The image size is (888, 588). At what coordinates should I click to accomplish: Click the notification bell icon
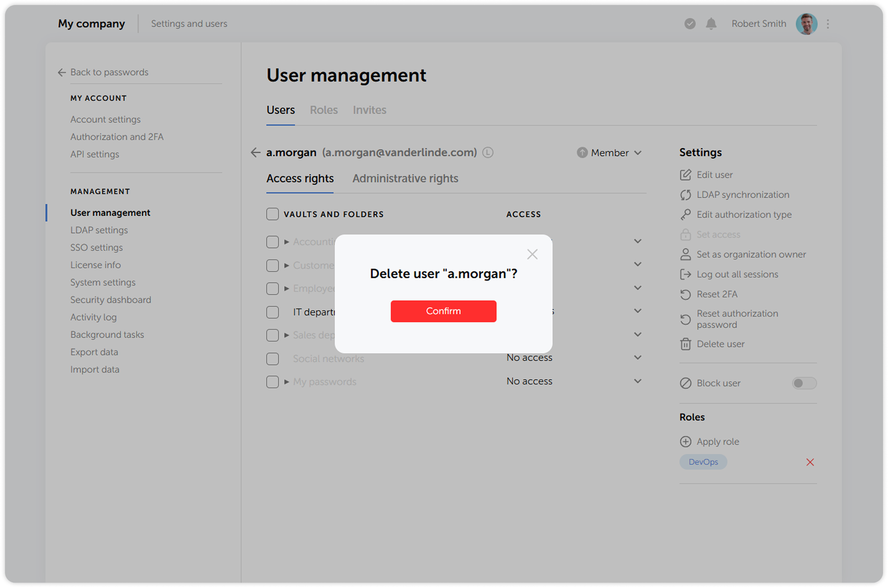coord(711,24)
